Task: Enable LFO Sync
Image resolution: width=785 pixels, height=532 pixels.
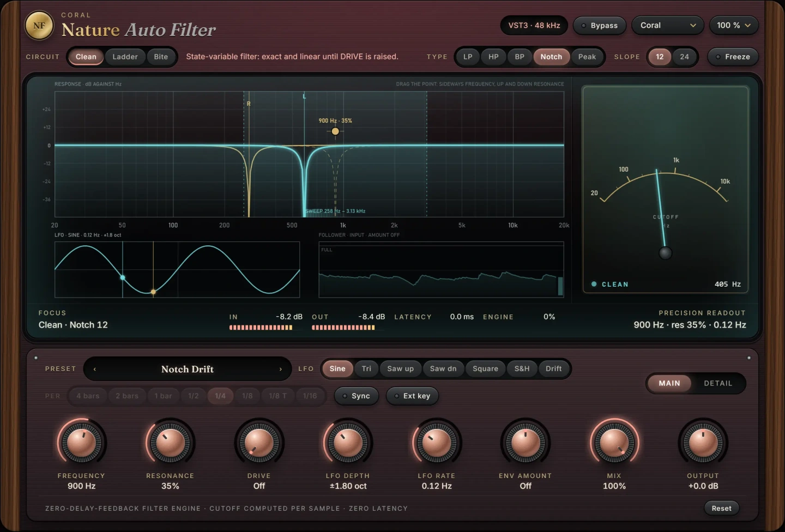Action: pyautogui.click(x=356, y=396)
